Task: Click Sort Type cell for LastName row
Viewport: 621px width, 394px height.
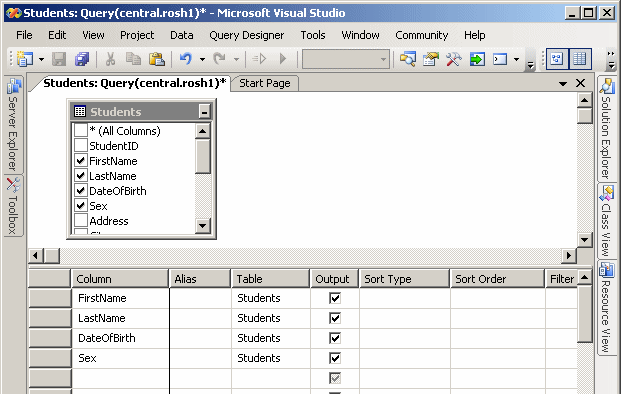Action: (405, 318)
